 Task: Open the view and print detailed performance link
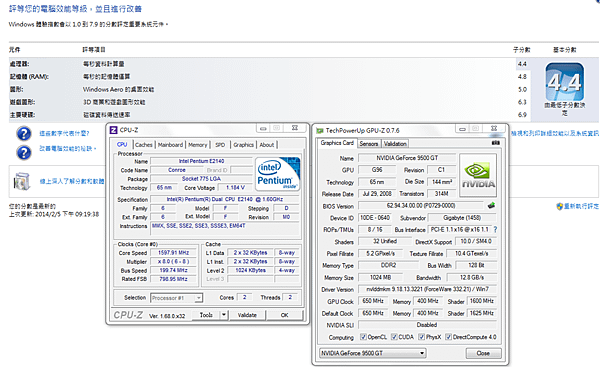point(555,133)
